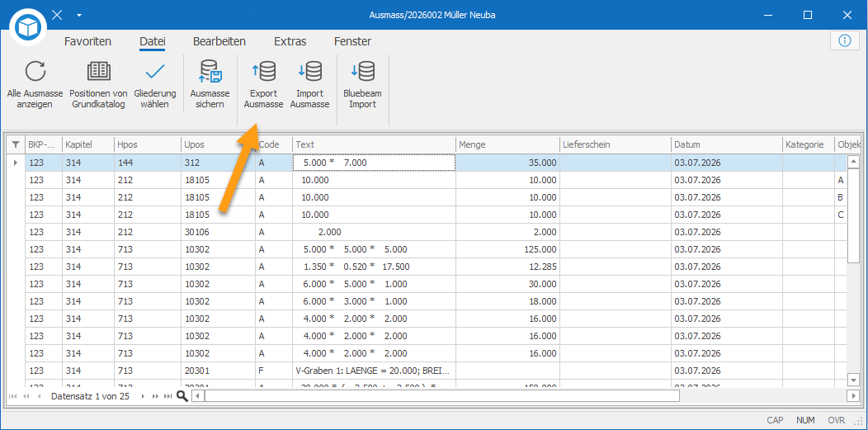Screen dimensions: 868x430
Task: Sort by Menge column header
Action: [507, 144]
